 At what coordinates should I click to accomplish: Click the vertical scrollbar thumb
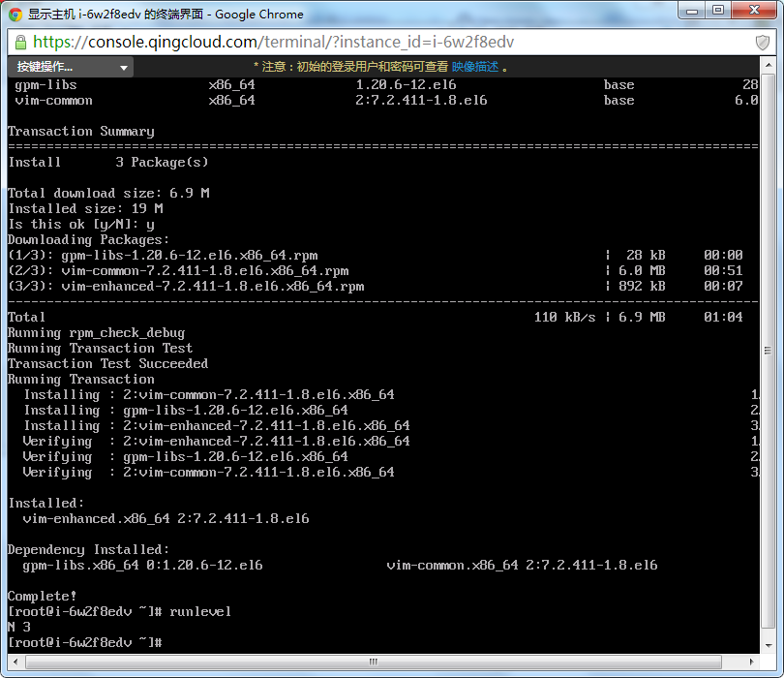click(768, 351)
